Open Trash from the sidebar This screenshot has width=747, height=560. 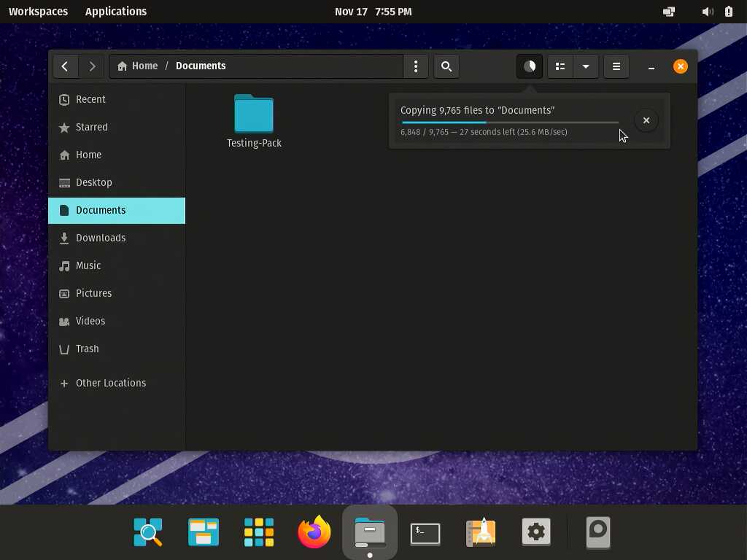[x=87, y=349]
